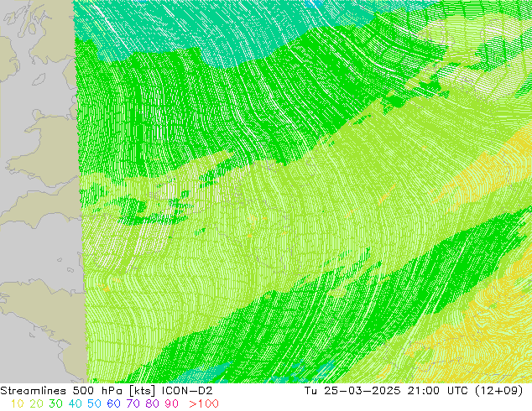The image size is (532, 411).
Task: Click the magenta '90' legend value
Action: click(x=172, y=403)
